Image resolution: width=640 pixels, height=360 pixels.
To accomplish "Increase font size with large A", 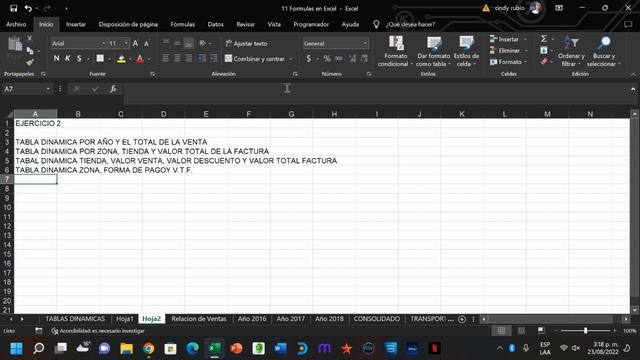I will (x=136, y=43).
